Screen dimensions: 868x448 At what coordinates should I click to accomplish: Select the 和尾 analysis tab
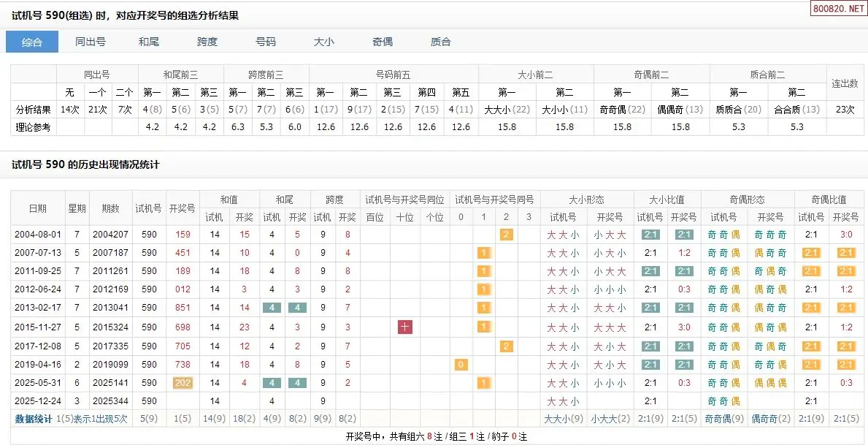(149, 42)
